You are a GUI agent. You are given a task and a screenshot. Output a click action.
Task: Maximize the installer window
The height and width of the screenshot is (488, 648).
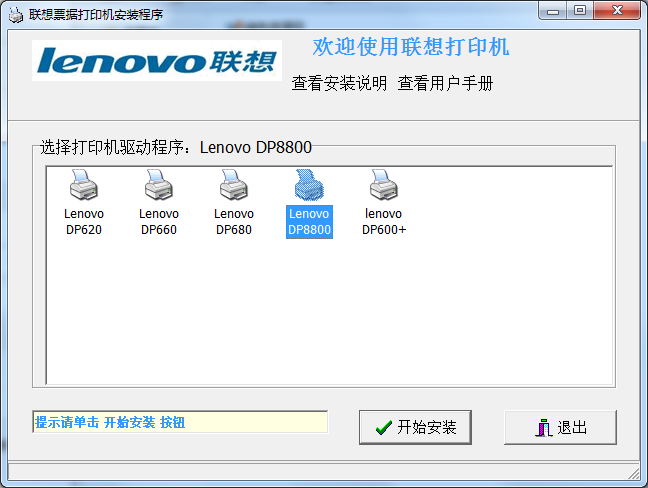[580, 10]
